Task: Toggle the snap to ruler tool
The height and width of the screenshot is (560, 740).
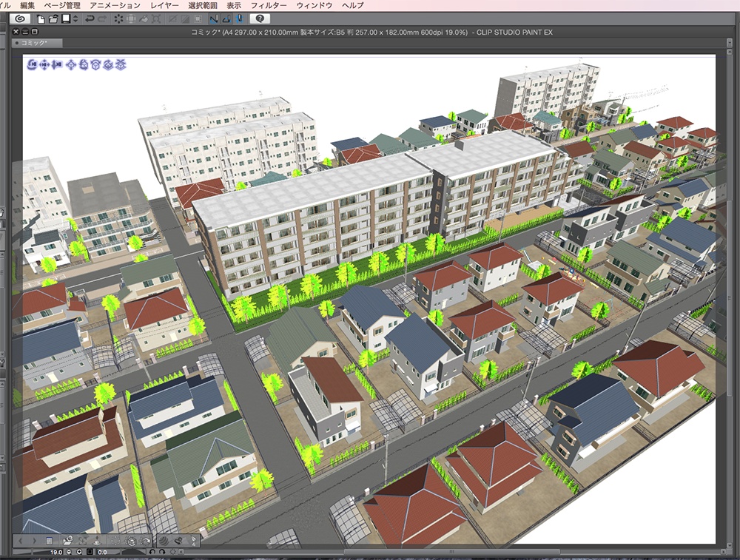Action: [213, 20]
